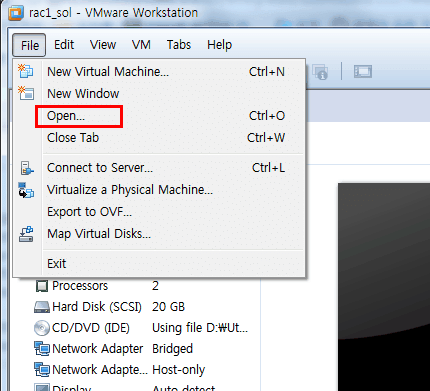Open the File menu
Viewport: 430px width, 391px height.
point(29,45)
